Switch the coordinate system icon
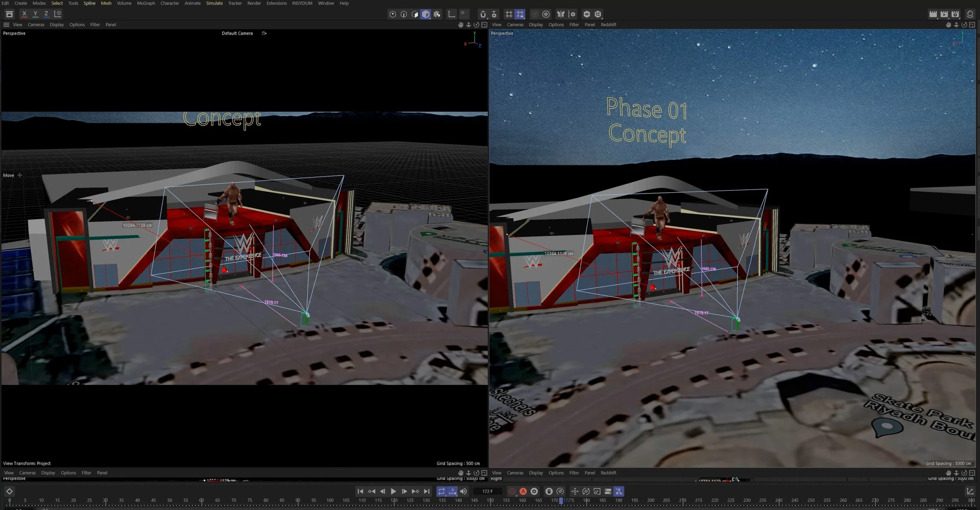980x510 pixels. click(x=58, y=14)
